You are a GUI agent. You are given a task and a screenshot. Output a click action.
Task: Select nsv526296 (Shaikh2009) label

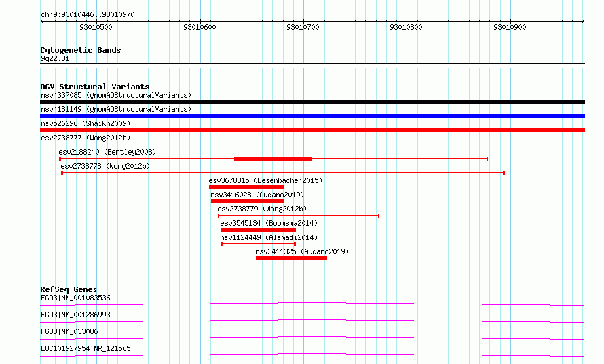pos(86,123)
